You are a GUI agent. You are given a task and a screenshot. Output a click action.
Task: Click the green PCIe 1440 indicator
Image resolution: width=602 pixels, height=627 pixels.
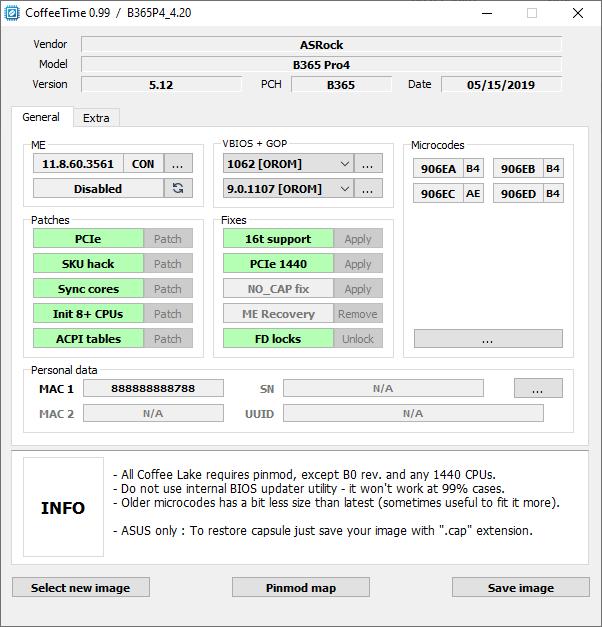[278, 264]
